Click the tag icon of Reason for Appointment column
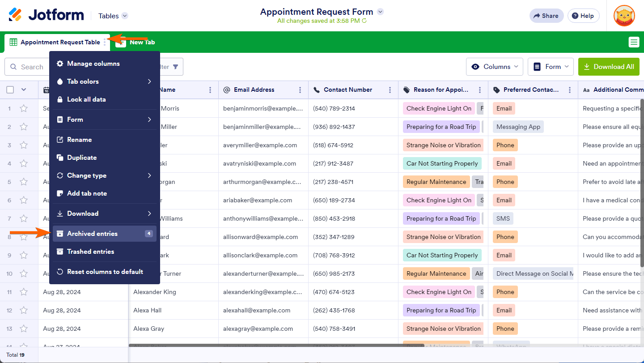The image size is (644, 363). 407,90
